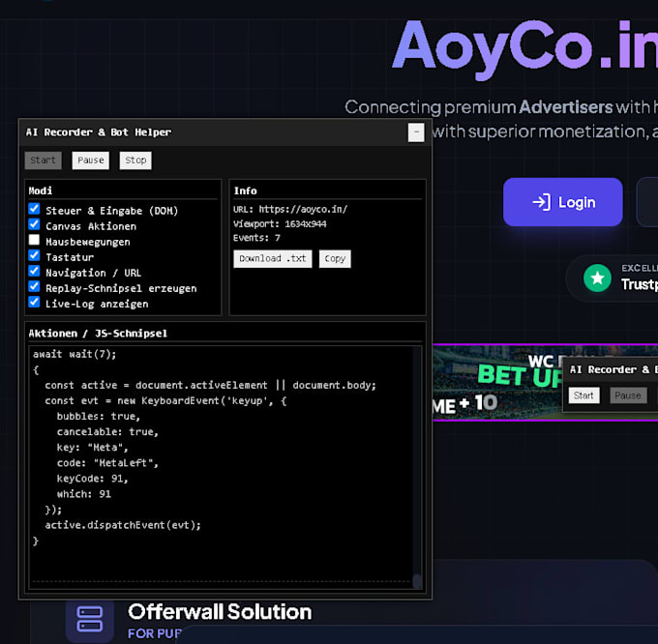Uncheck Live-Log anzeigen checkbox
The image size is (658, 644).
tap(35, 302)
